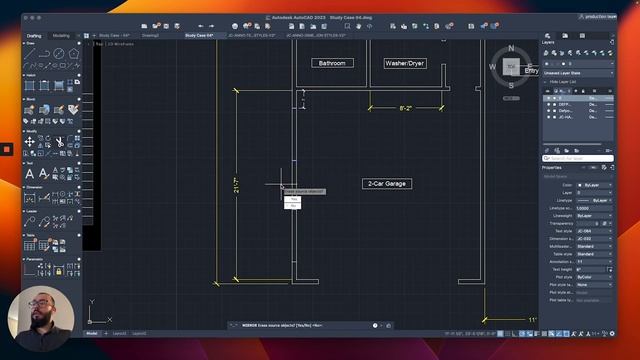Choose the Trim scissors tool
This screenshot has width=640, height=360.
59,142
